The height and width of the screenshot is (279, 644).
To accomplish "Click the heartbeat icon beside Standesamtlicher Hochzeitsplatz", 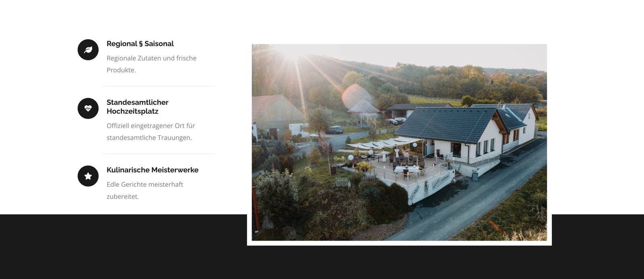I will point(88,108).
